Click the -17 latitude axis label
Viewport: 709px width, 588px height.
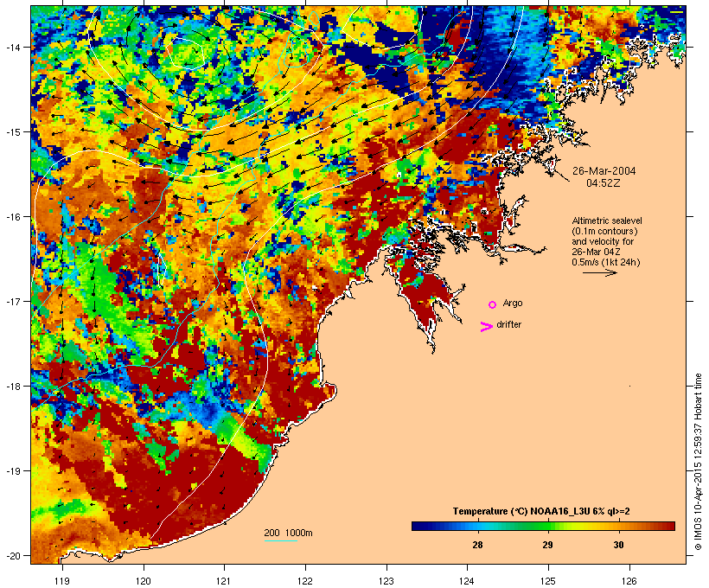13,301
